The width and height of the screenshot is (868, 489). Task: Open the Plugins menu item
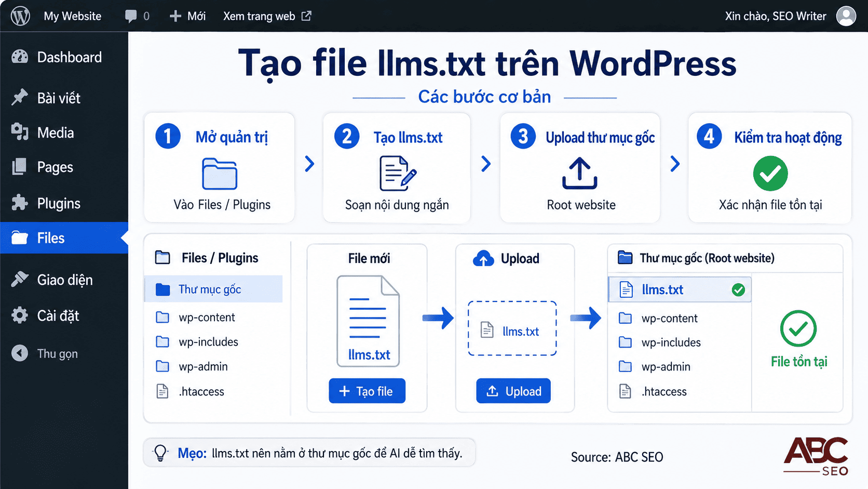[64, 203]
